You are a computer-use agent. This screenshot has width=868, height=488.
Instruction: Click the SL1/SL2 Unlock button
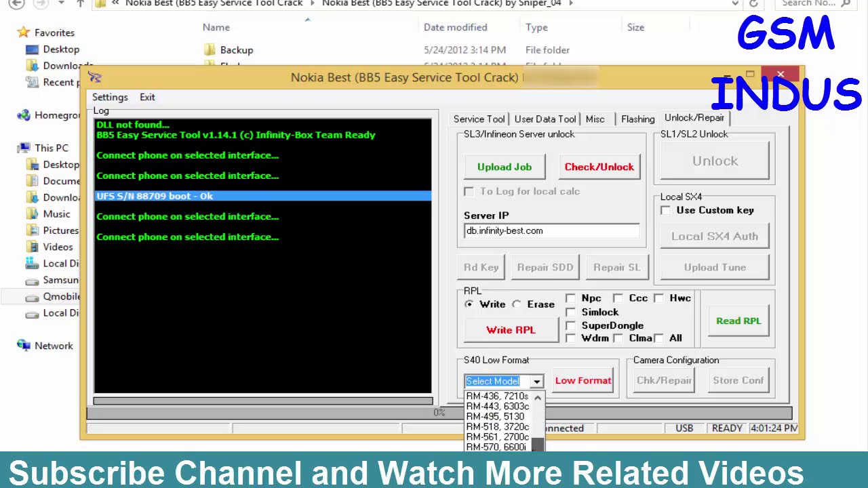point(715,161)
